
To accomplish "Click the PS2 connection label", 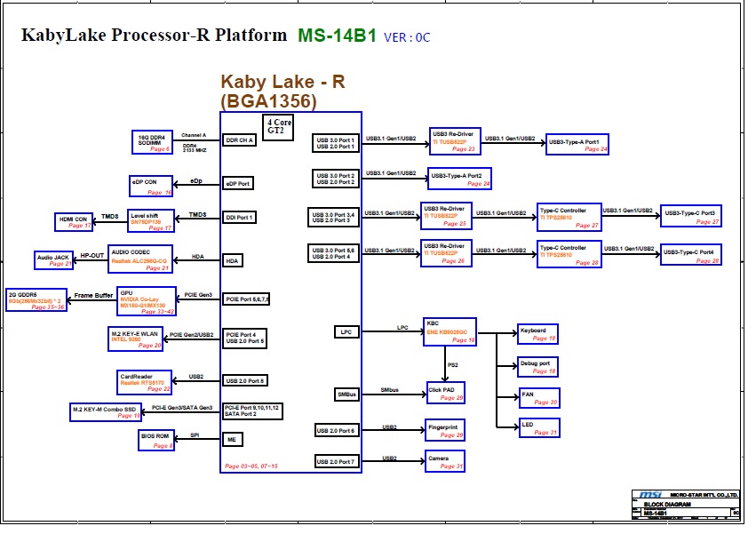I will coord(453,365).
